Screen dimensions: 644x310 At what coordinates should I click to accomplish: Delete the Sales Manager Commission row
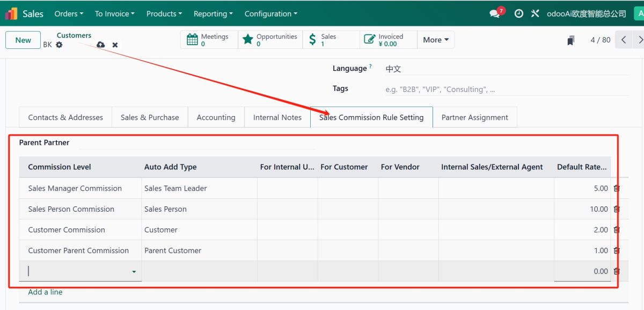(x=617, y=189)
